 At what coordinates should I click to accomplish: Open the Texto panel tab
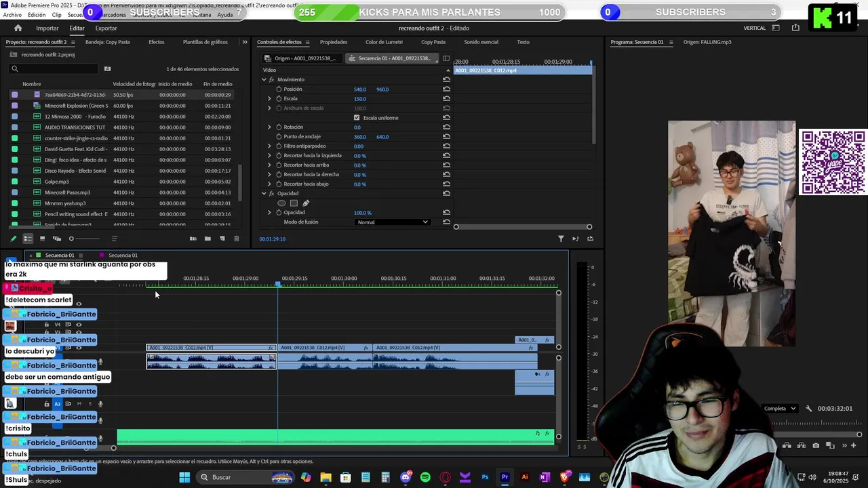pos(524,42)
